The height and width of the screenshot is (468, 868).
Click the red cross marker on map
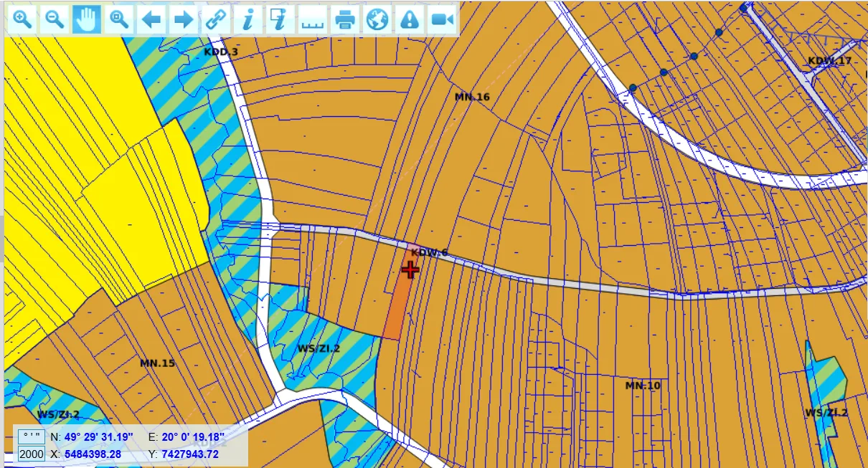[410, 269]
